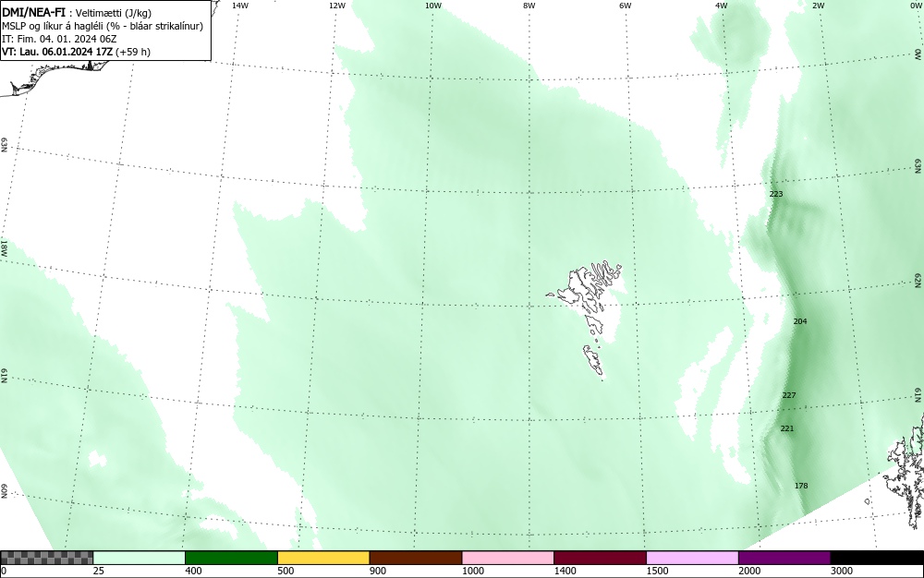Click the legend value 500
The width and height of the screenshot is (924, 578).
[x=286, y=571]
